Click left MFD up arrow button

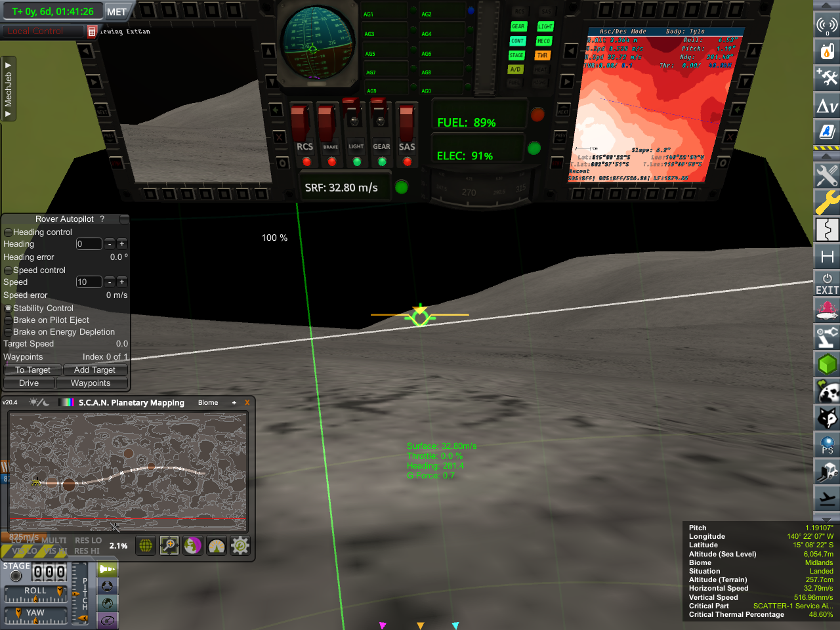point(269,51)
